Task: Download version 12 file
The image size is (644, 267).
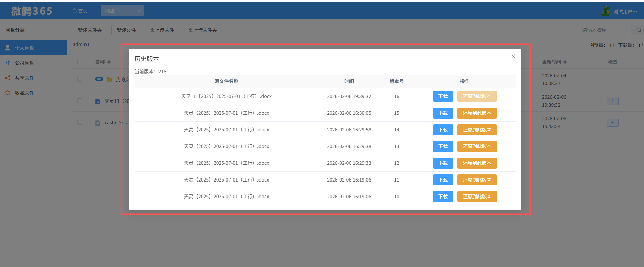Action: [443, 163]
